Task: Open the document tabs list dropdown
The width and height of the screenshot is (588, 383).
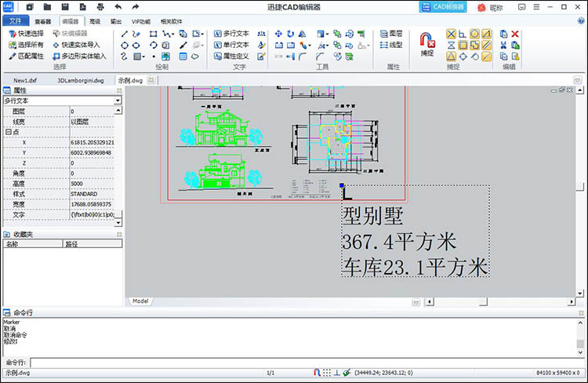Action: point(578,80)
